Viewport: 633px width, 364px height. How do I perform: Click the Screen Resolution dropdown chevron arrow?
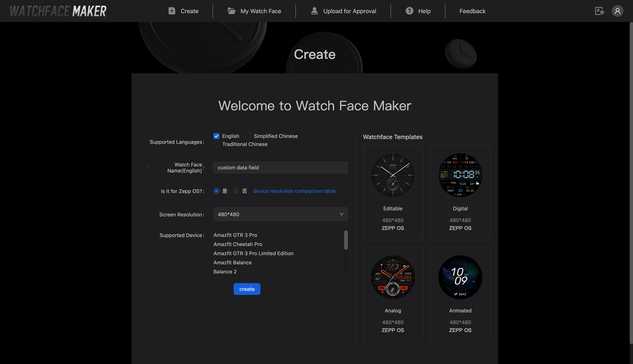[341, 214]
